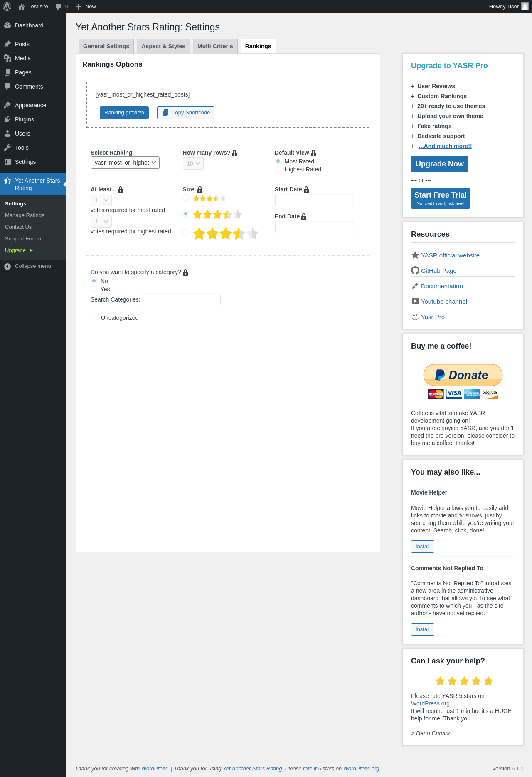Install the Movie Helper plugin
532x777 pixels.
[x=423, y=547]
